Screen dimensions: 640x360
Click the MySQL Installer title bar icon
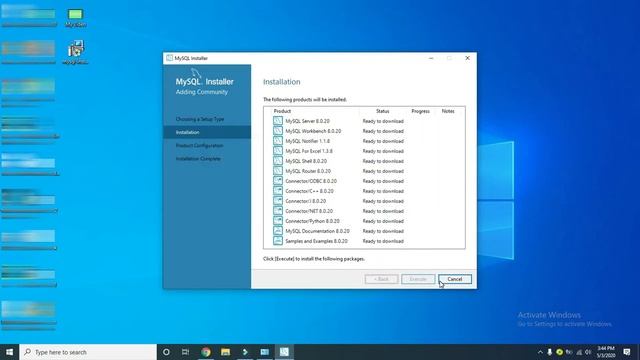tap(169, 58)
